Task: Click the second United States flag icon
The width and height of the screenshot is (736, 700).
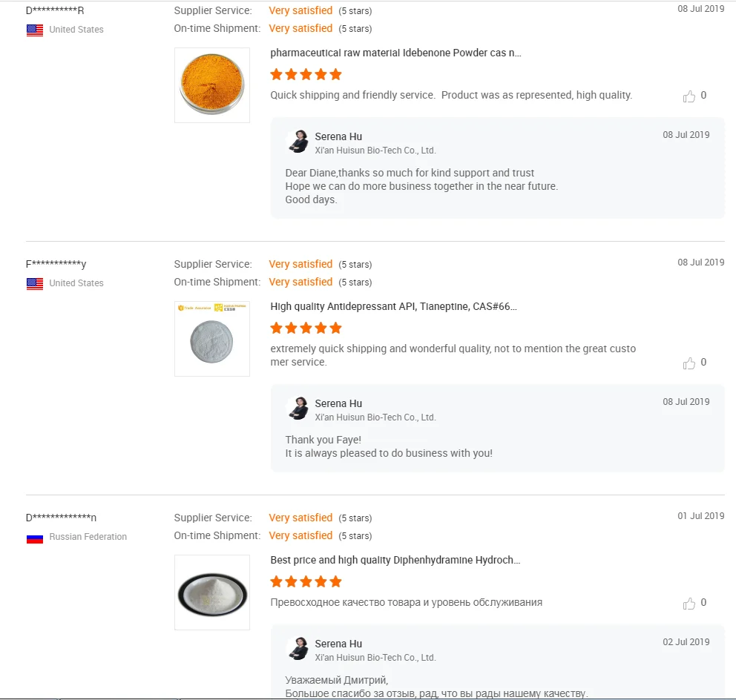Action: [35, 284]
